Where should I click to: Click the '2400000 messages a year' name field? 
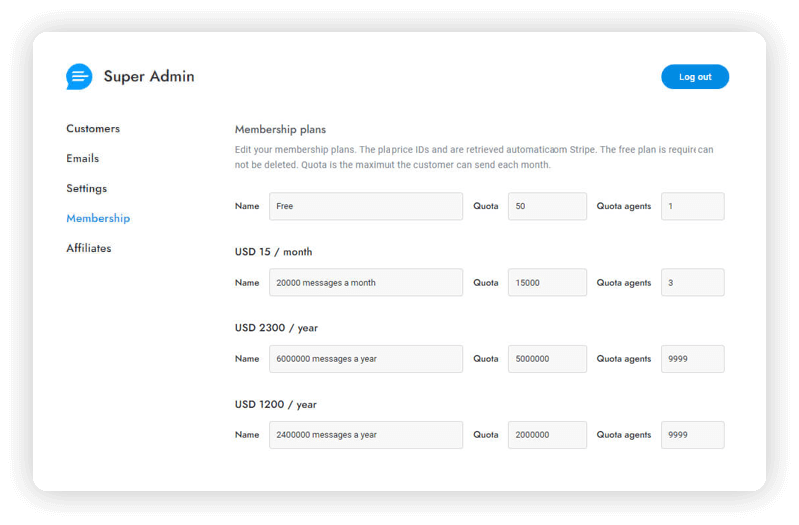click(x=365, y=435)
